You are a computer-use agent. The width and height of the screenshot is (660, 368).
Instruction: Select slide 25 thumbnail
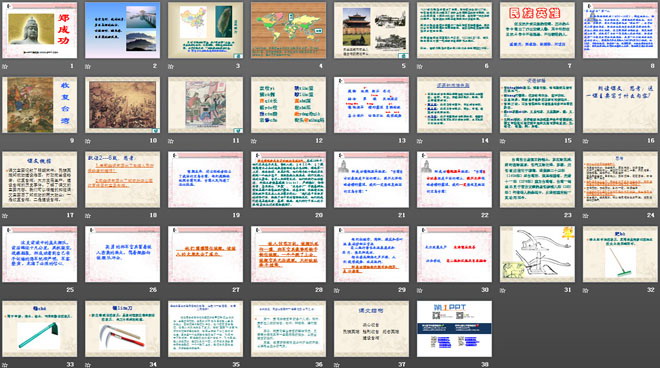tap(40, 254)
